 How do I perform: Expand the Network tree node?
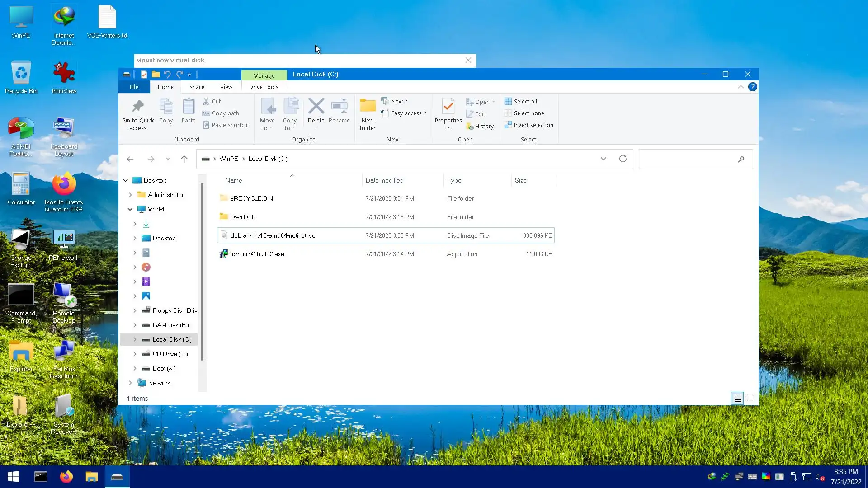point(130,383)
